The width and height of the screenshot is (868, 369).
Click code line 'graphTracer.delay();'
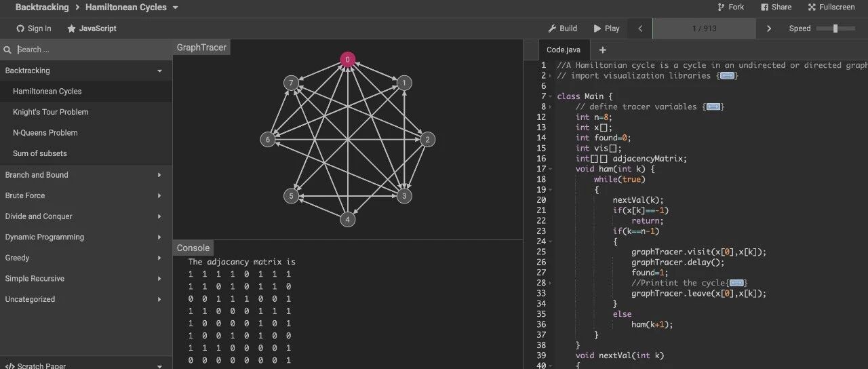678,262
